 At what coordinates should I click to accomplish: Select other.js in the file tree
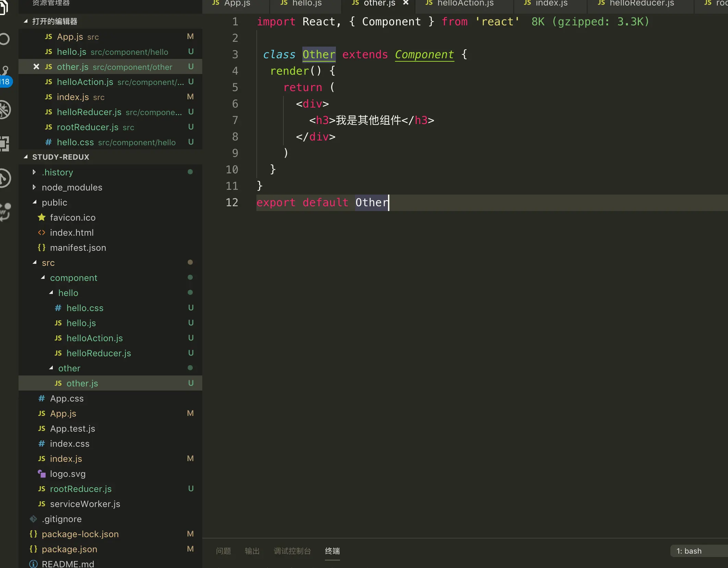pos(110,383)
